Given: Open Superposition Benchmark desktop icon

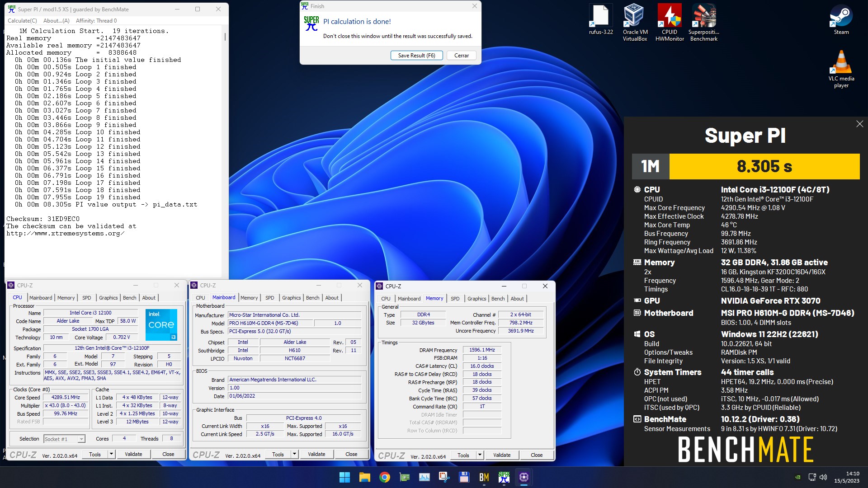Looking at the screenshot, I should [704, 23].
